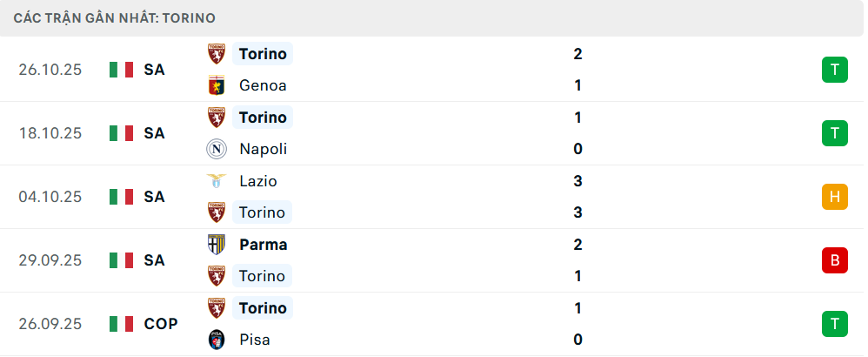Image resolution: width=868 pixels, height=357 pixels.
Task: Click the 'Các trận gần nhất: Torino' header
Action: (x=115, y=17)
